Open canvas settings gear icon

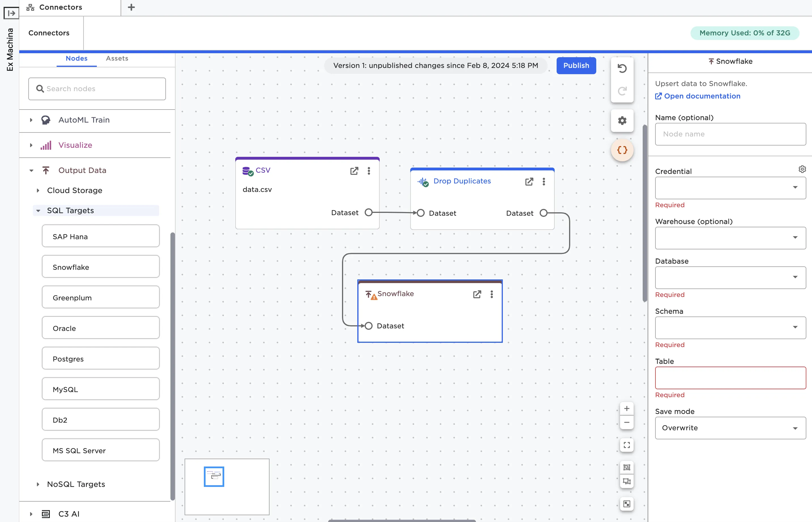pyautogui.click(x=622, y=121)
